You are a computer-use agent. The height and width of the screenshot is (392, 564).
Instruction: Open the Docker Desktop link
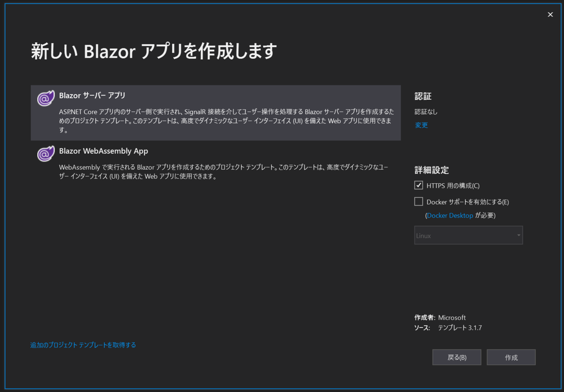(450, 215)
